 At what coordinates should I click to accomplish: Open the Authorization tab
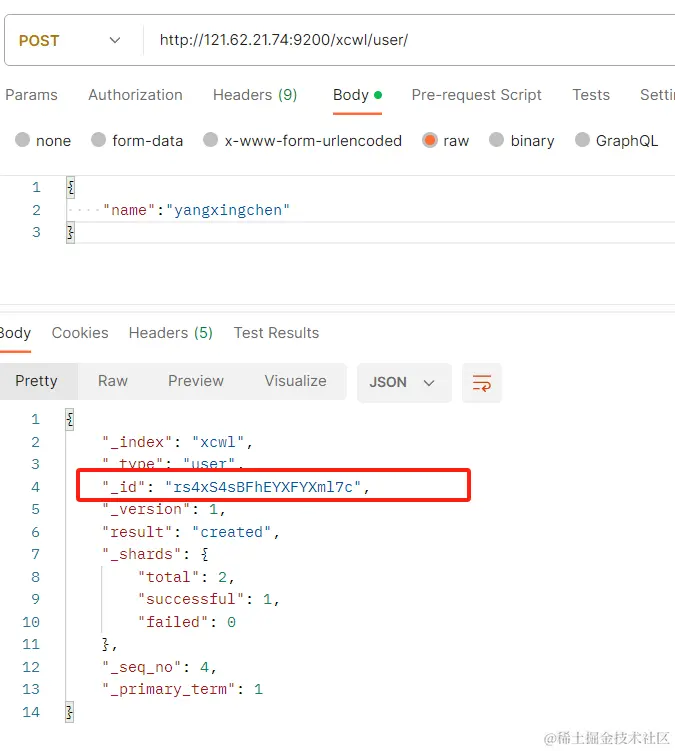point(136,95)
